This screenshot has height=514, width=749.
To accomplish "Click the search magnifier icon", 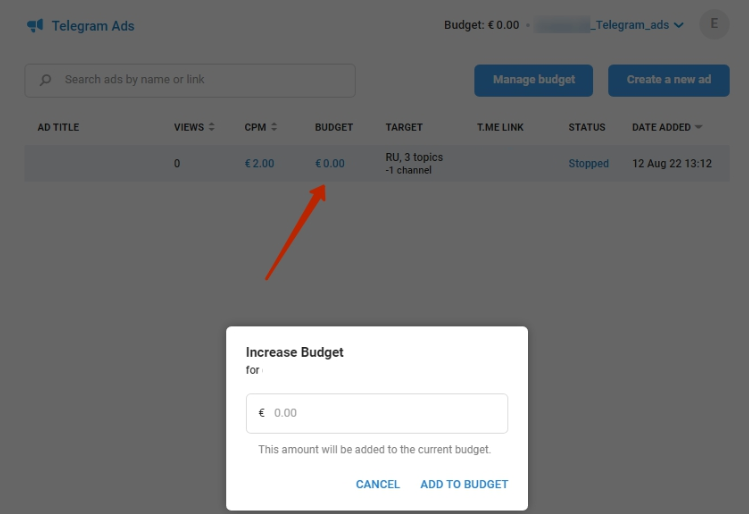I will pyautogui.click(x=46, y=80).
